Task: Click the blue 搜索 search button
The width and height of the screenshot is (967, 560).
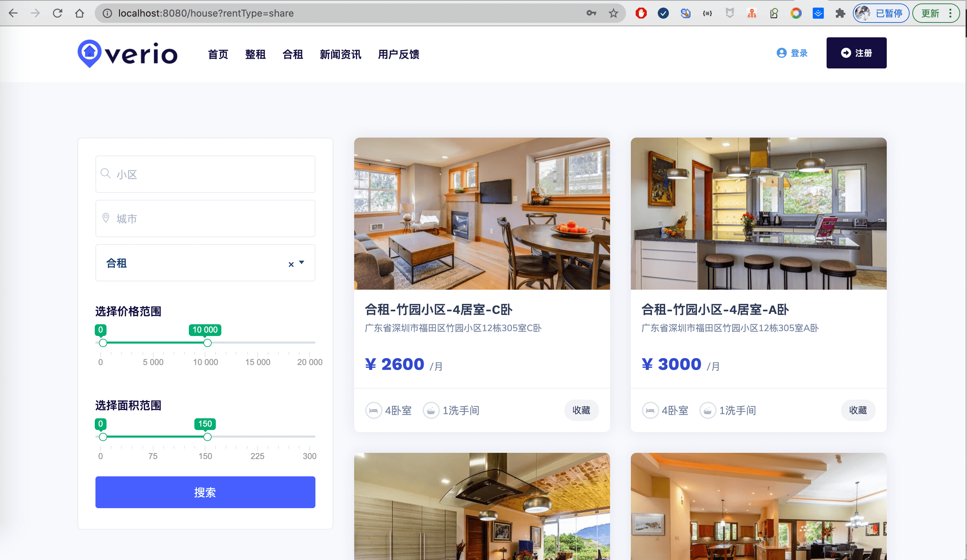Action: (x=205, y=492)
